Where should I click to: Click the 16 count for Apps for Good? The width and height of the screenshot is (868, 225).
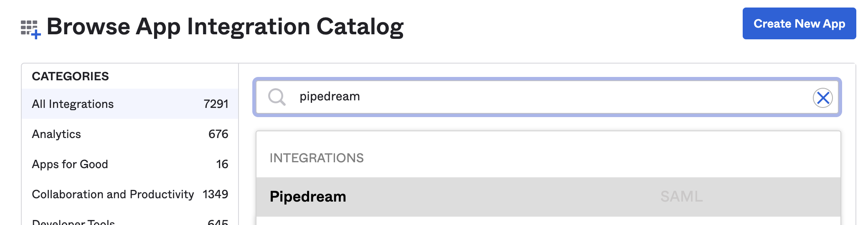(222, 164)
